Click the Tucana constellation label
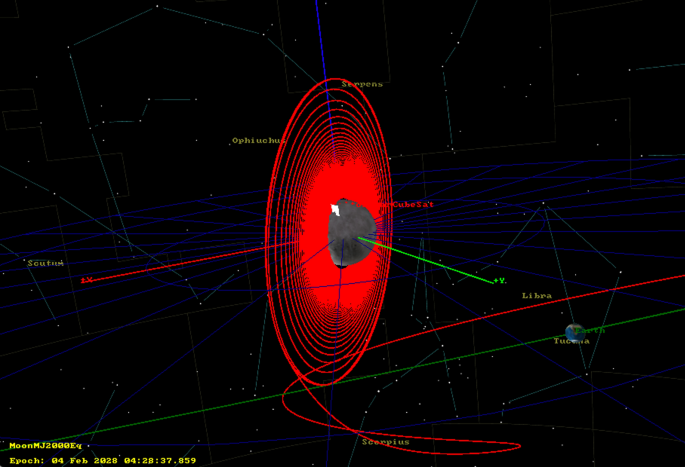 pyautogui.click(x=571, y=341)
